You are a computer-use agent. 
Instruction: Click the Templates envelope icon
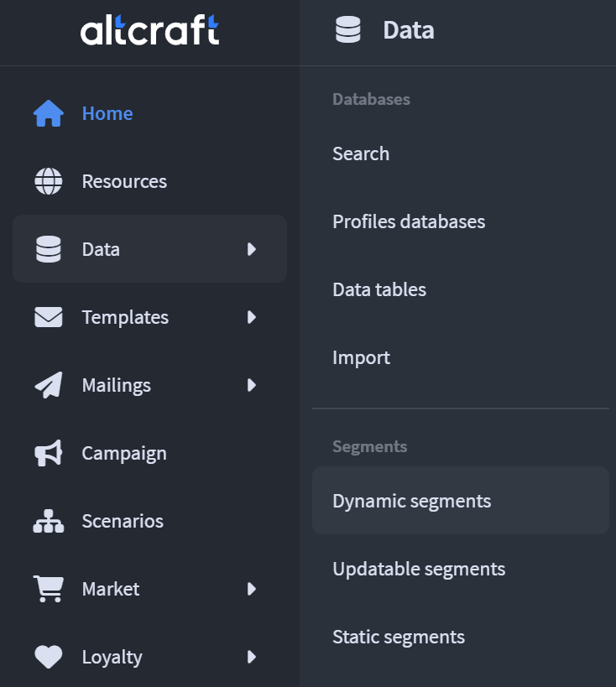click(x=49, y=317)
